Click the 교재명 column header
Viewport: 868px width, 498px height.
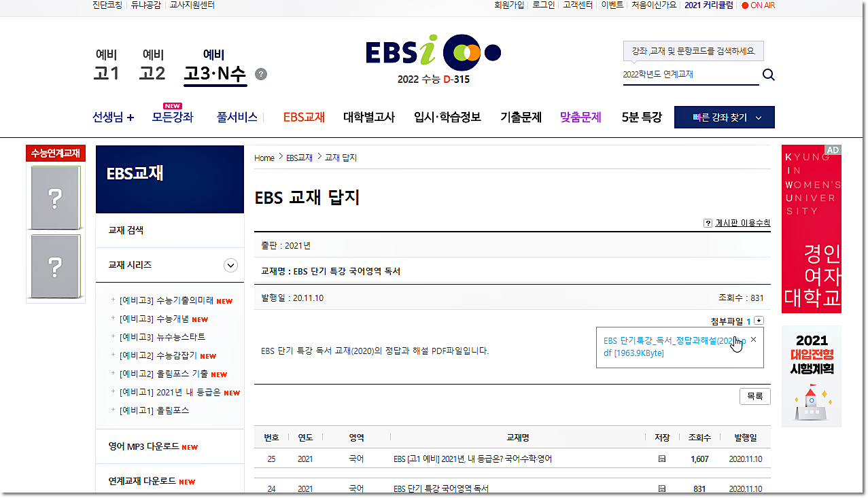518,438
